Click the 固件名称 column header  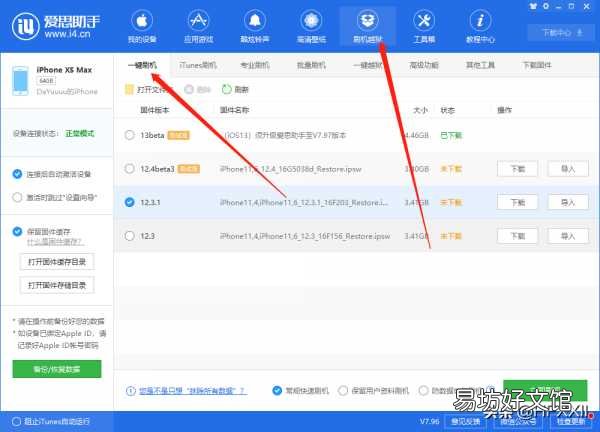tap(234, 110)
